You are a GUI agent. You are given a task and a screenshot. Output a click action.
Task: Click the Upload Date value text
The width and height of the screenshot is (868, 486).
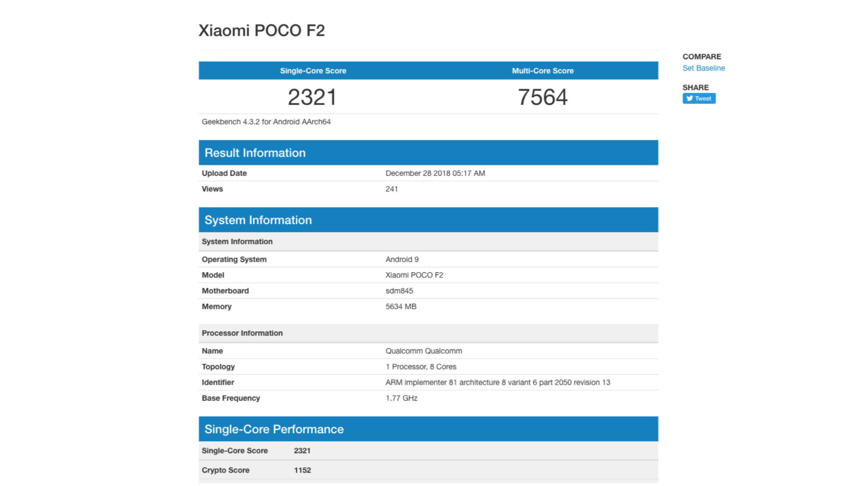coord(435,173)
